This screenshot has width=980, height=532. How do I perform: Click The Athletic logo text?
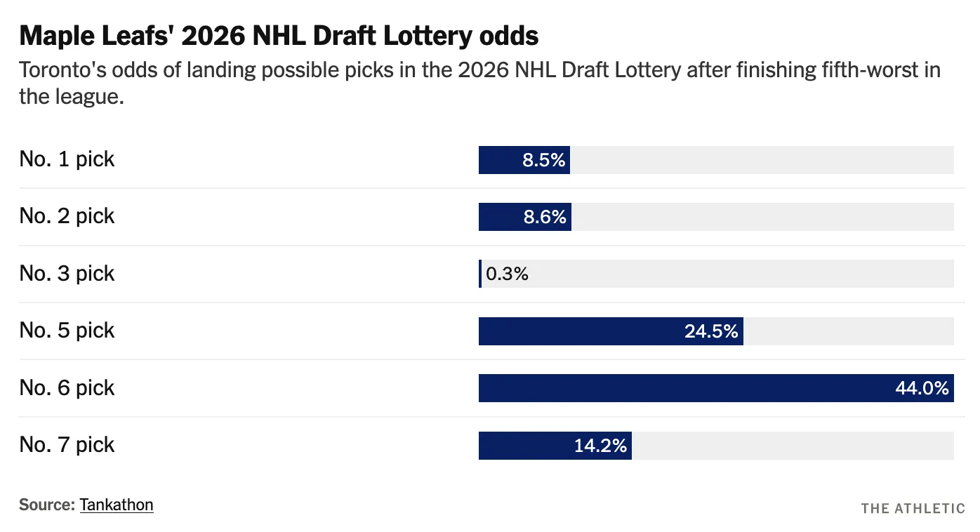[913, 508]
